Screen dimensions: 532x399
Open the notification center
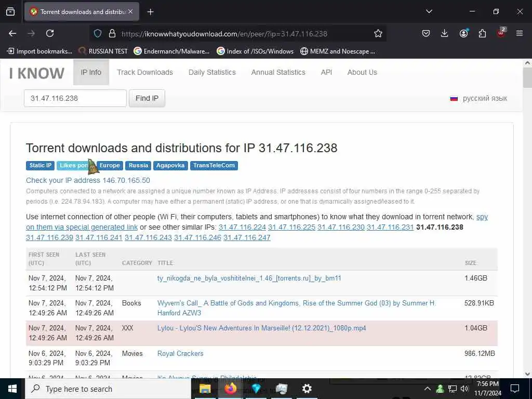pyautogui.click(x=515, y=389)
